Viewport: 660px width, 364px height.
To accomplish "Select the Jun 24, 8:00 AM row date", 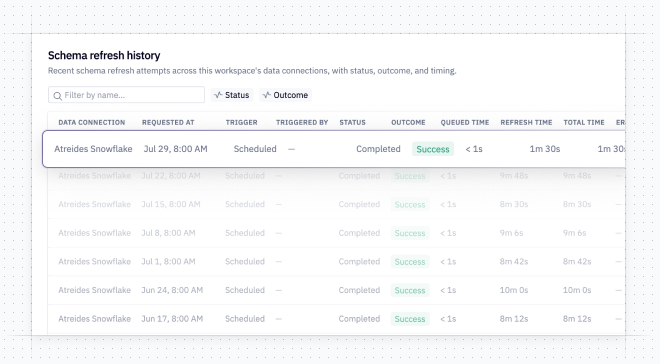I will coord(172,290).
